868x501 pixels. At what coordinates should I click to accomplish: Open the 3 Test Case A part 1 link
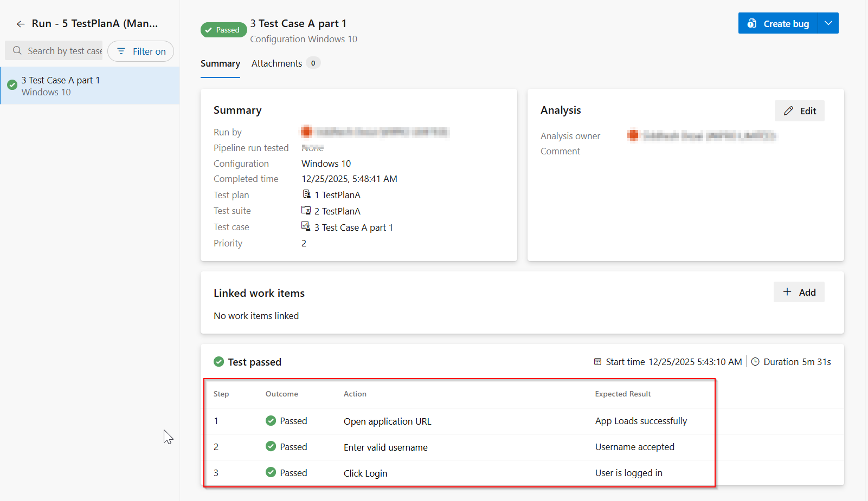[353, 227]
